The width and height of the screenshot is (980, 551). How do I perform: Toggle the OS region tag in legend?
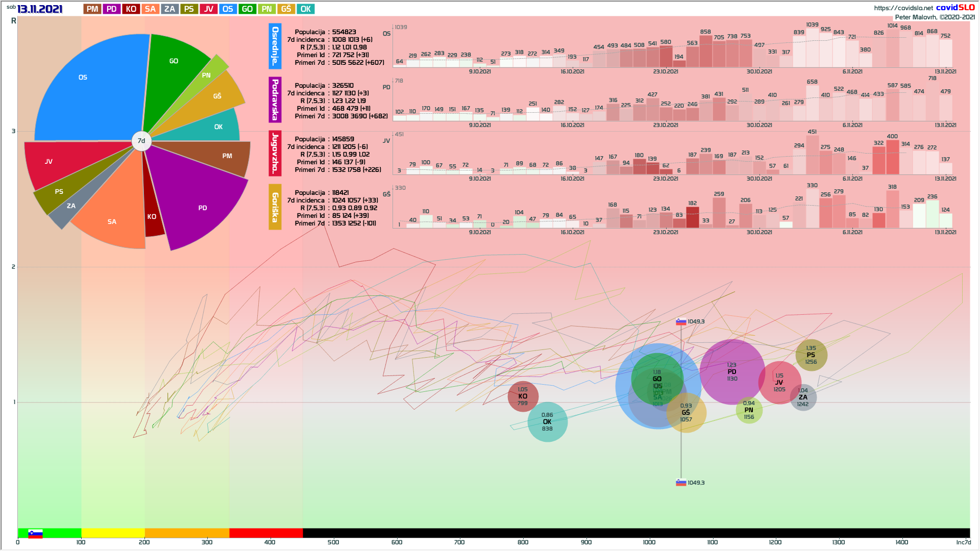click(x=228, y=9)
